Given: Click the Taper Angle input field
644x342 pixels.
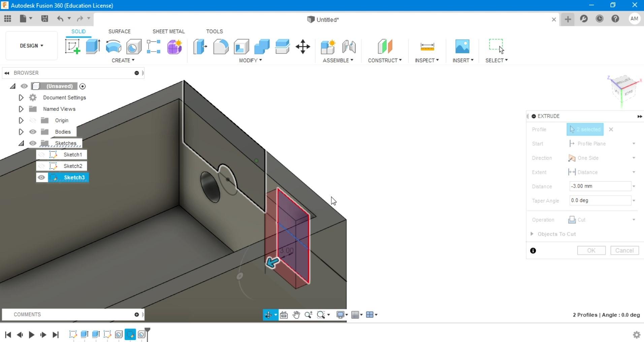Looking at the screenshot, I should click(600, 200).
